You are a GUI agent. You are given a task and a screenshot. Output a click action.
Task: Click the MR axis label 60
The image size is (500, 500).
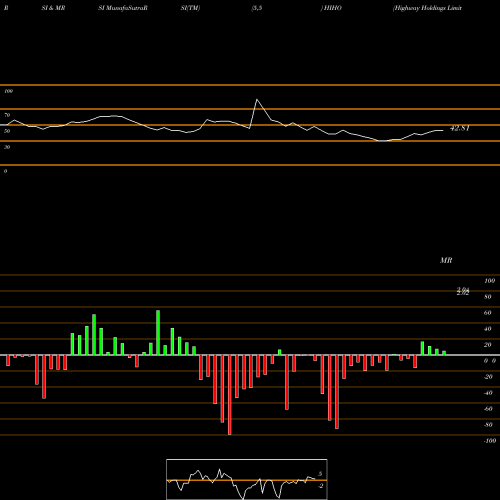coord(488,313)
